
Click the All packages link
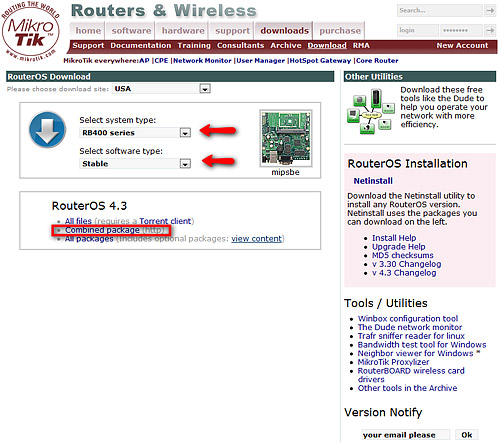[89, 239]
